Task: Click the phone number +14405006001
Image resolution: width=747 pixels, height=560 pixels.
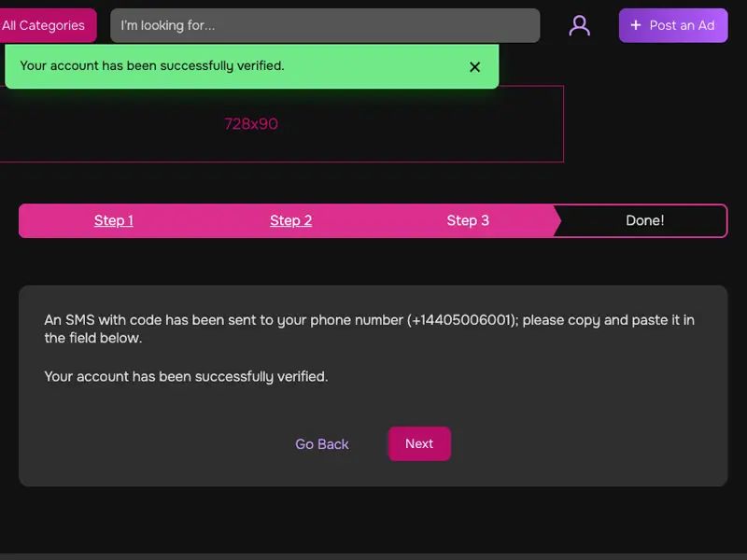Action: tap(462, 320)
